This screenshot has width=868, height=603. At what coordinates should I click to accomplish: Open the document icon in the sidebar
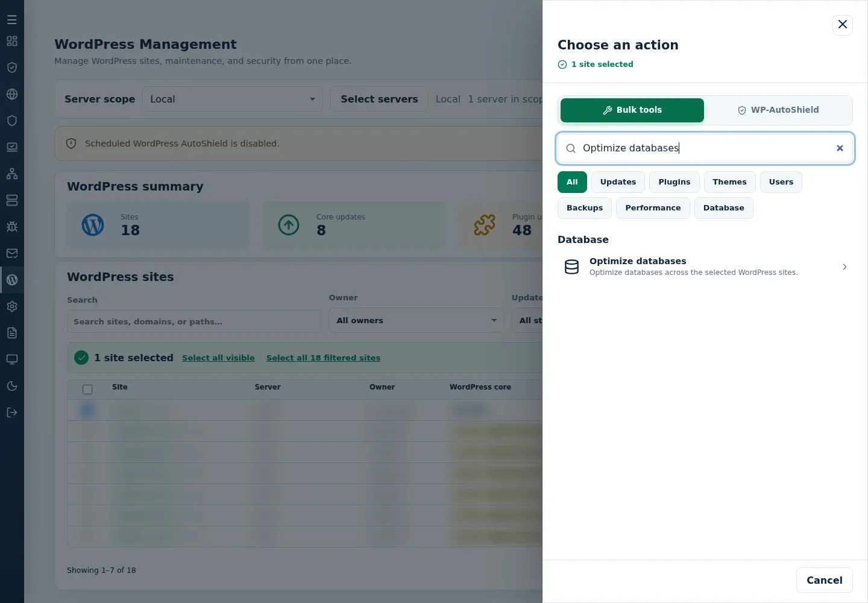(12, 333)
